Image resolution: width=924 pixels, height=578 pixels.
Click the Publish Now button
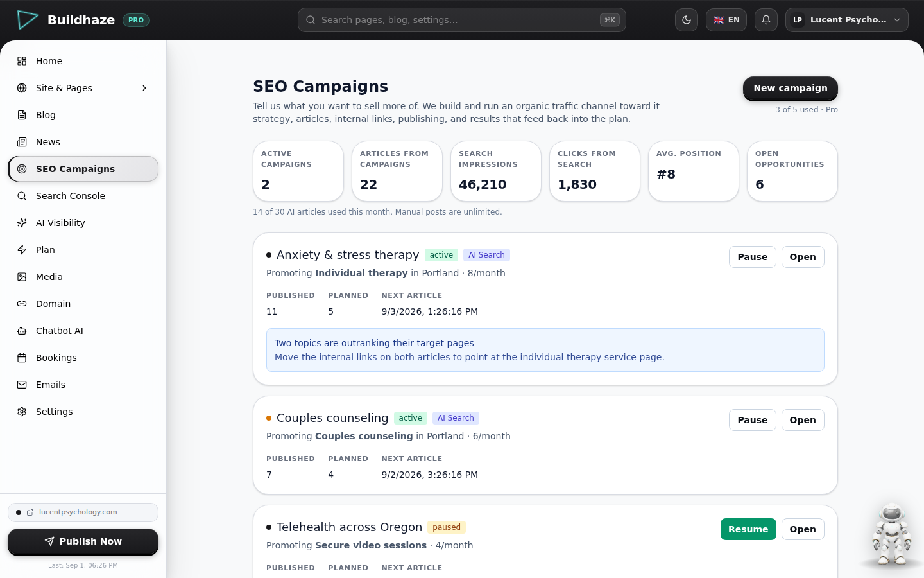point(83,541)
